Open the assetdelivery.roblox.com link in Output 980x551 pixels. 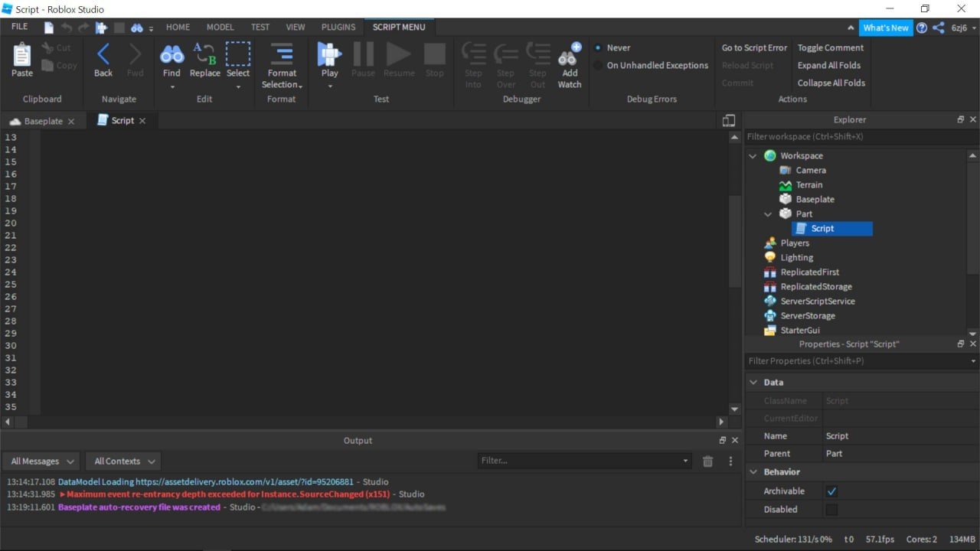(244, 482)
